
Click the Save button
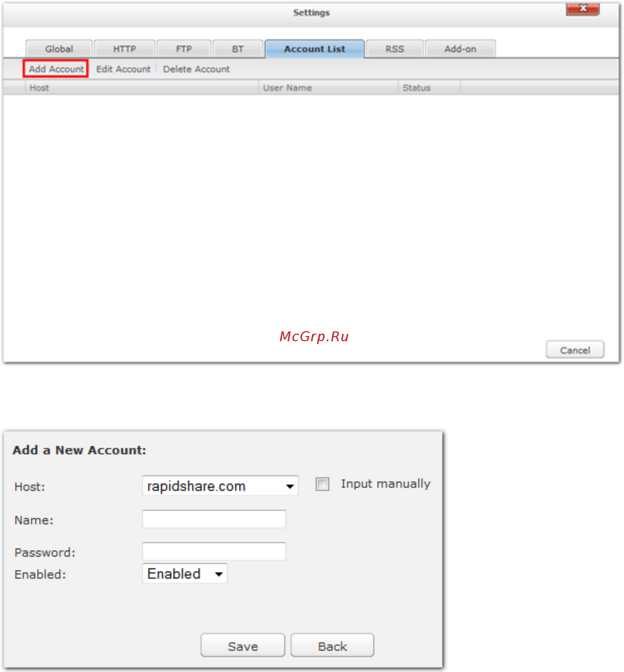(x=243, y=646)
